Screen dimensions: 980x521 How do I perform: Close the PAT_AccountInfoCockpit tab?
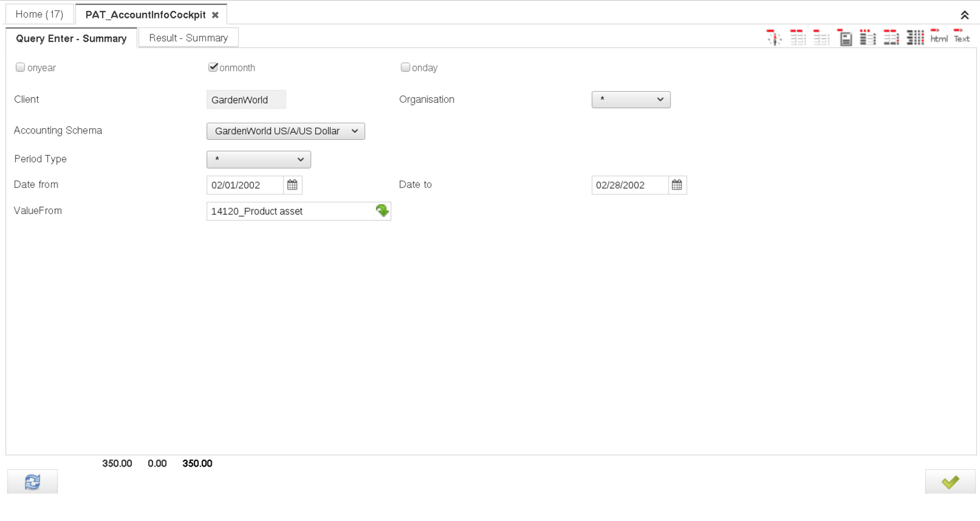[215, 15]
